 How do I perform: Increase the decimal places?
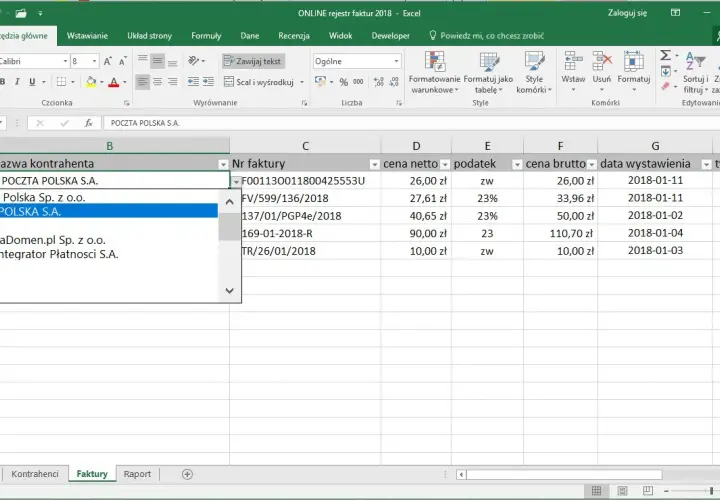379,82
